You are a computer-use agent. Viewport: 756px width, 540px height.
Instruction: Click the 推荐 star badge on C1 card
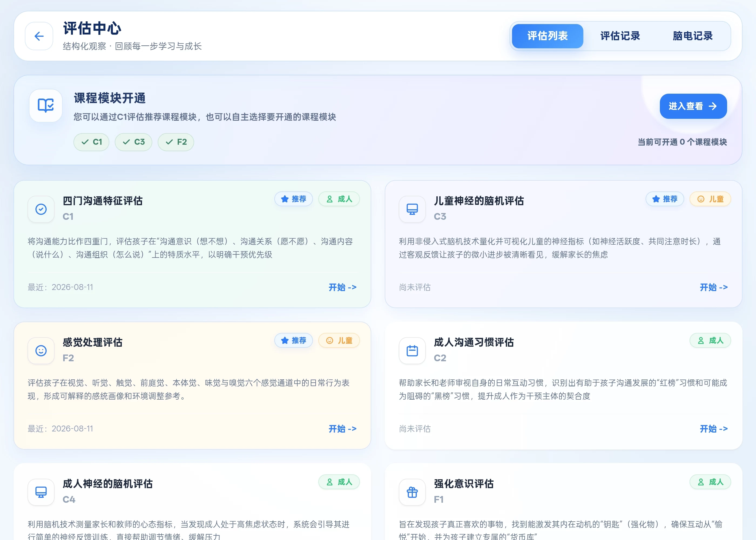point(293,199)
